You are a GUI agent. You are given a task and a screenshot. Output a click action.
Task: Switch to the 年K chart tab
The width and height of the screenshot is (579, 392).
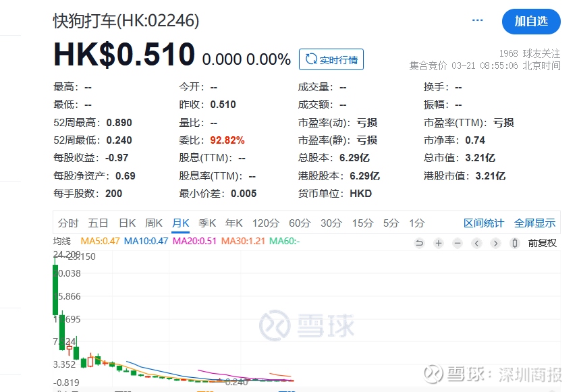233,223
